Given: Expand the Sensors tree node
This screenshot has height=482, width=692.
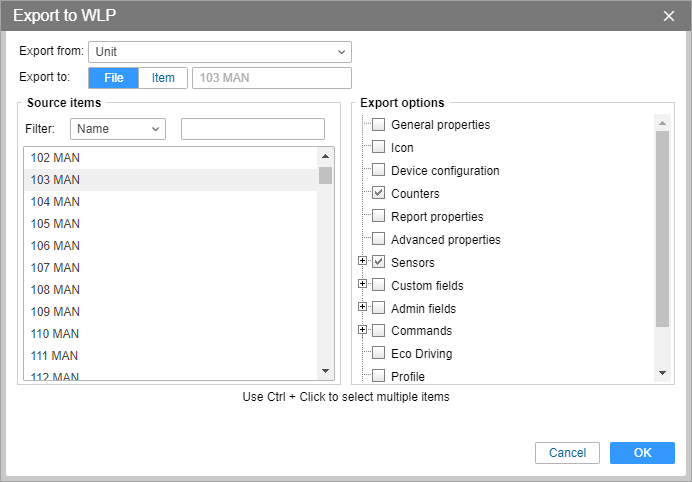Looking at the screenshot, I should point(362,261).
